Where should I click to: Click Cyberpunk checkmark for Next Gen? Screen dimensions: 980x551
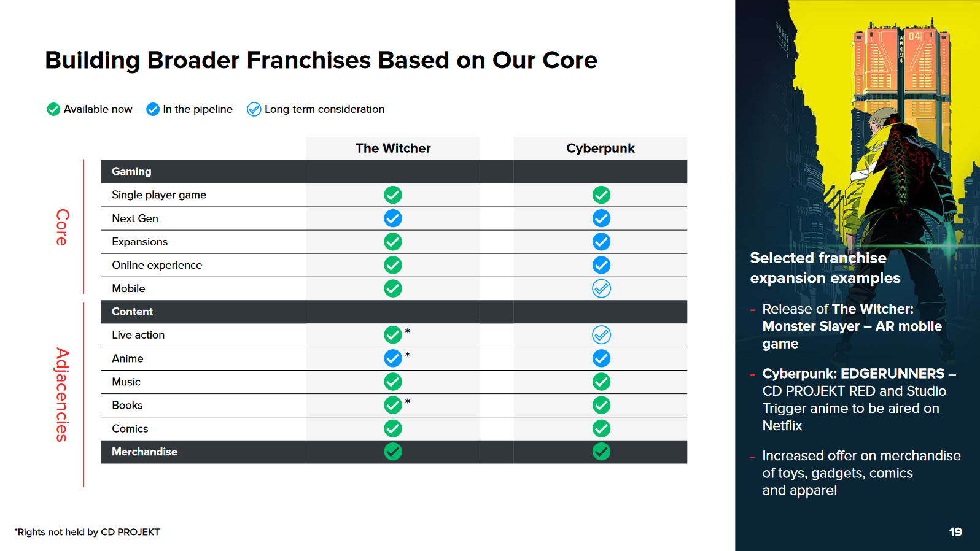[601, 218]
